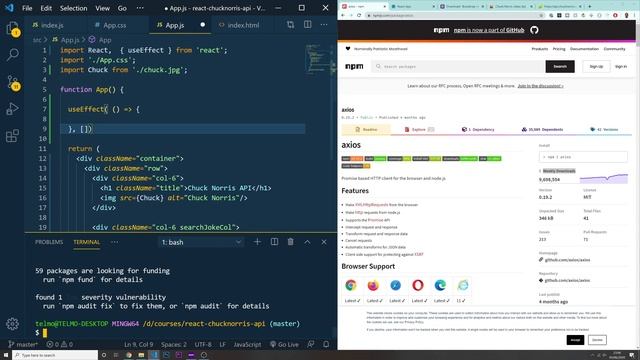
Task: Click Go Live in status bar
Action: pyautogui.click(x=284, y=344)
